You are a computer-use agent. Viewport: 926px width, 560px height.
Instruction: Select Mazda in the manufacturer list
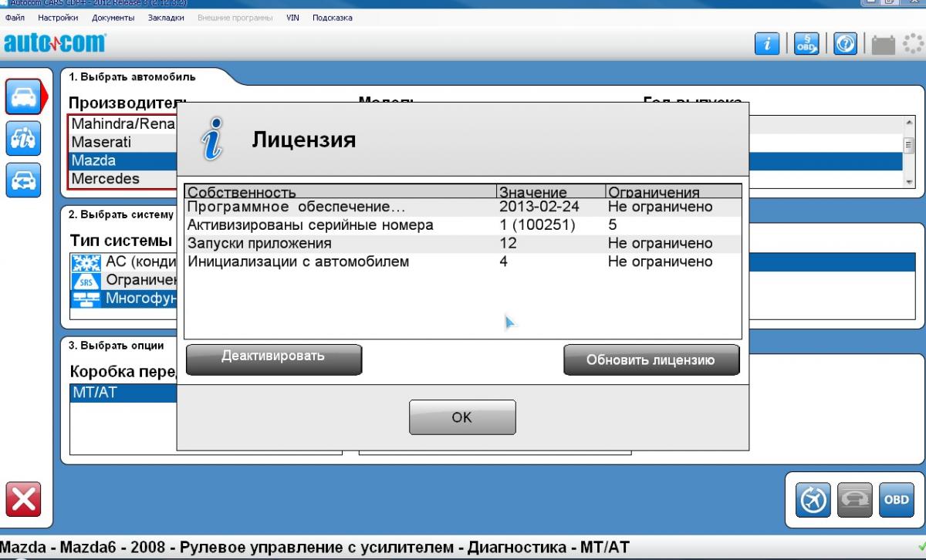click(123, 160)
